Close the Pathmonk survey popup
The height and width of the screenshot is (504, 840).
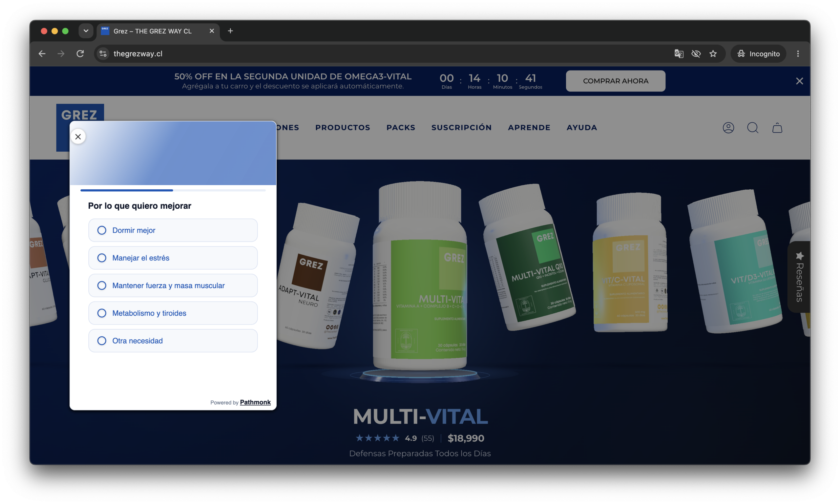tap(78, 136)
